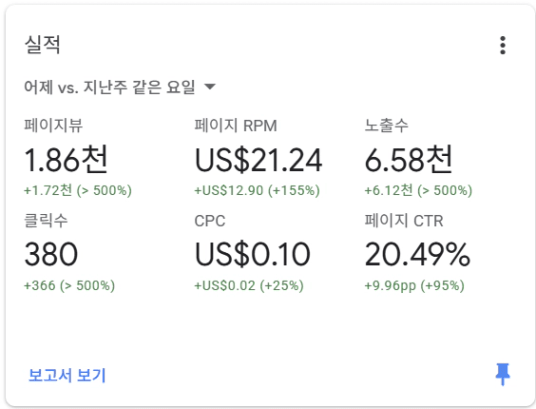Click the 노출수 value 6.58천
The image size is (536, 409).
point(408,159)
